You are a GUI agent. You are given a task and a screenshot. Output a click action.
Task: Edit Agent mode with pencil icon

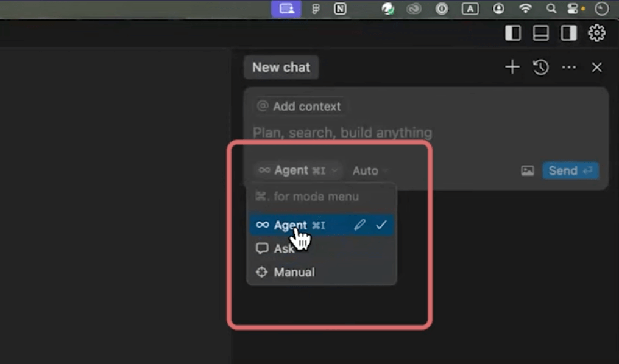point(360,225)
